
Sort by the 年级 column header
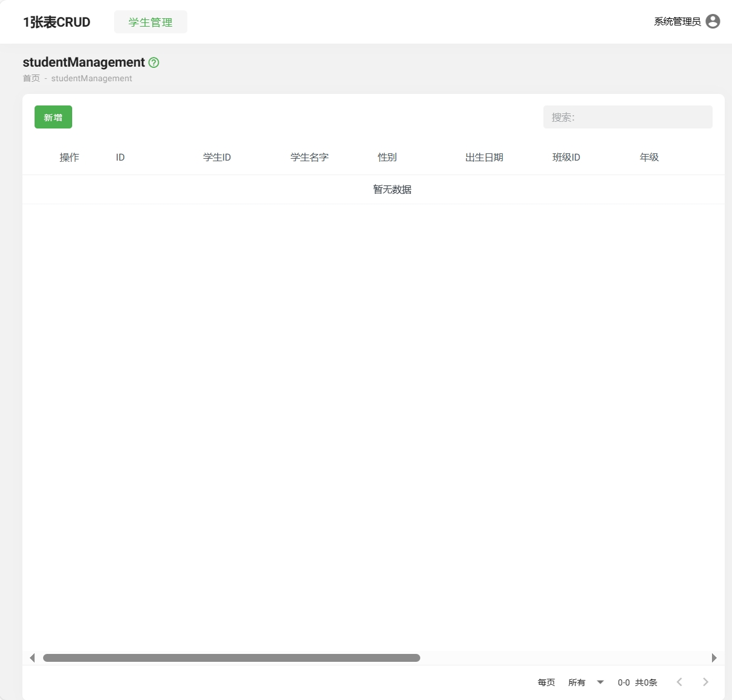tap(649, 157)
